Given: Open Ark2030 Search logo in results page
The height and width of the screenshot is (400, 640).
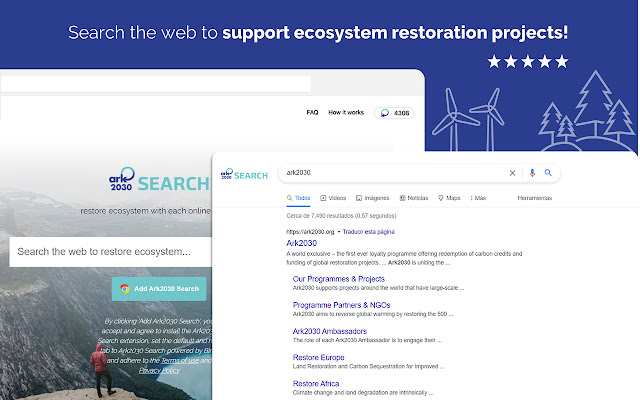Looking at the screenshot, I should click(x=244, y=174).
